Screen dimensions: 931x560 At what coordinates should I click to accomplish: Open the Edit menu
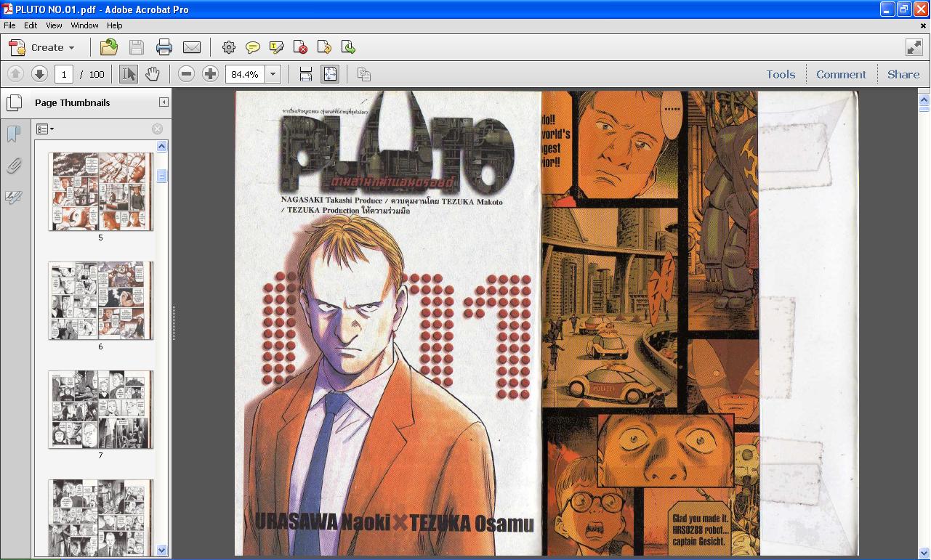(31, 25)
